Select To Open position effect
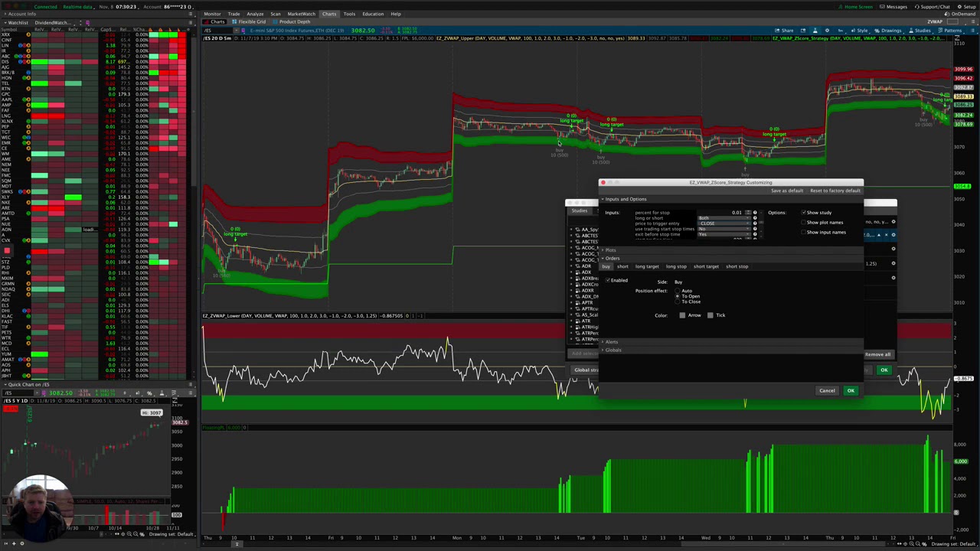The width and height of the screenshot is (980, 551). (x=678, y=296)
